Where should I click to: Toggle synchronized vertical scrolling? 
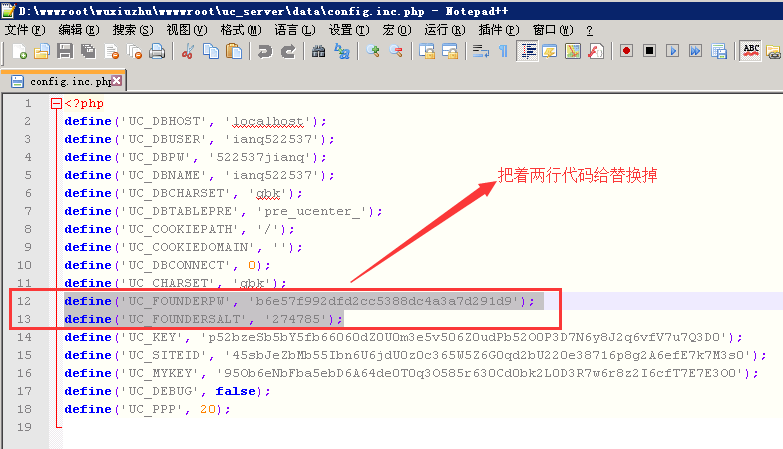tap(427, 51)
